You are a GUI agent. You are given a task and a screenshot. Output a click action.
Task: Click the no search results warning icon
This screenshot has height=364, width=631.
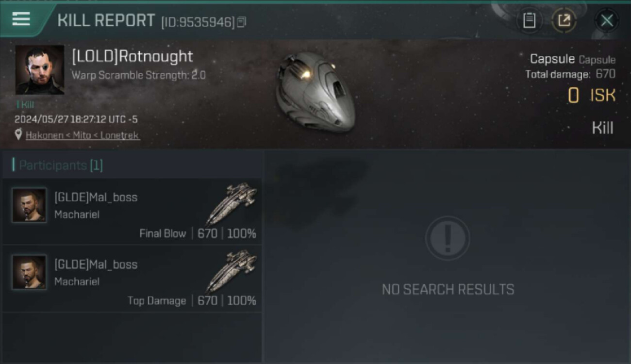point(448,238)
